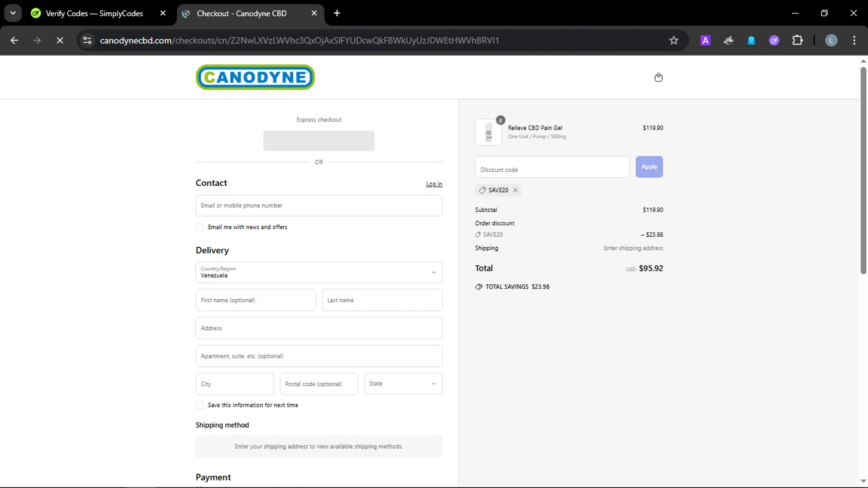Image resolution: width=868 pixels, height=488 pixels.
Task: Click the TOTAL SAVINGS $23.98 text
Action: click(x=517, y=287)
